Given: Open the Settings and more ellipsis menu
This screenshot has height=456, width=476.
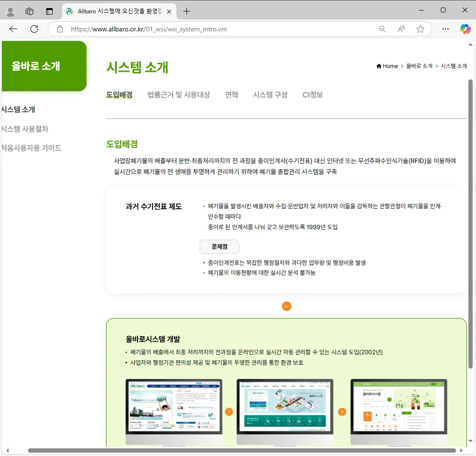Looking at the screenshot, I should [x=445, y=29].
